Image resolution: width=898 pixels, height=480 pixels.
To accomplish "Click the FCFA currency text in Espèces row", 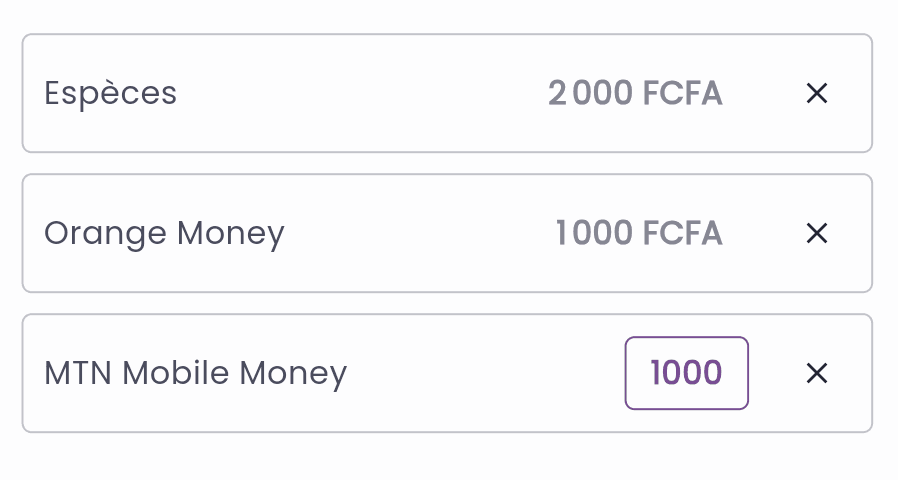I will [682, 94].
